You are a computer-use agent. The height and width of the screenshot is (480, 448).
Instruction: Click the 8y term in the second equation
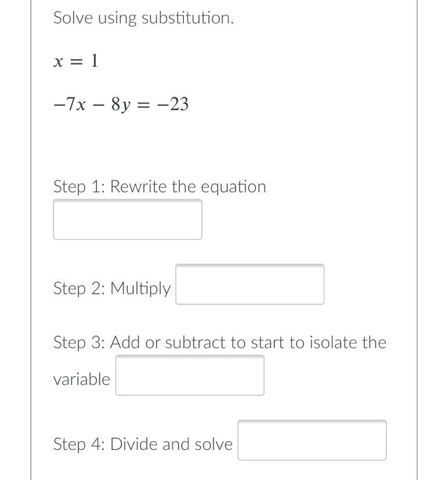tap(121, 105)
